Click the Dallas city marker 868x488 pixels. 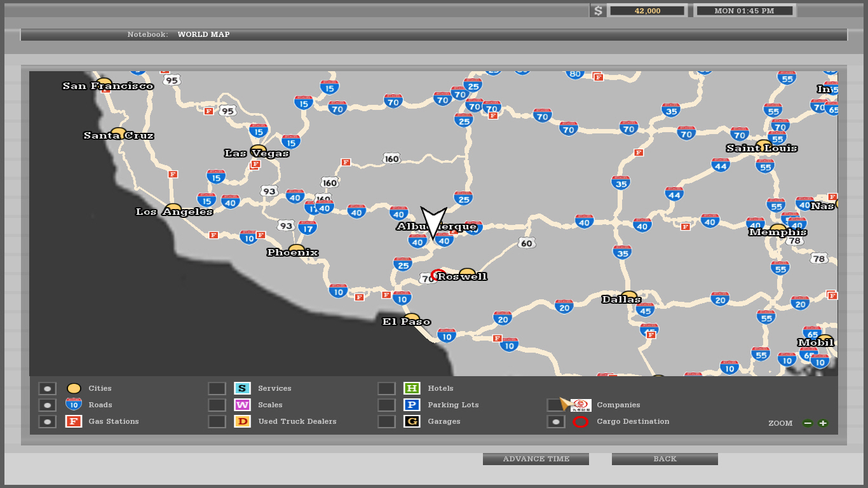628,295
